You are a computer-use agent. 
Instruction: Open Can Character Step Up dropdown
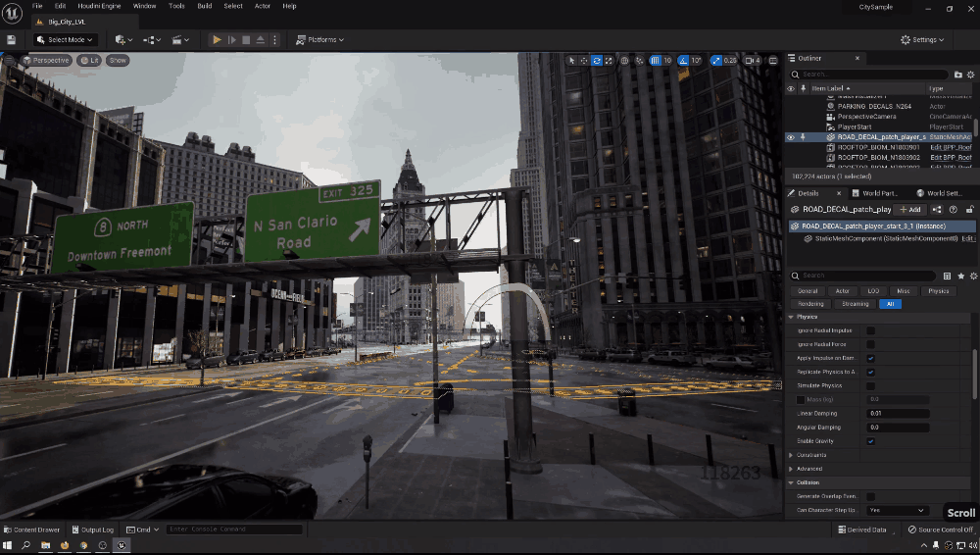tap(898, 510)
